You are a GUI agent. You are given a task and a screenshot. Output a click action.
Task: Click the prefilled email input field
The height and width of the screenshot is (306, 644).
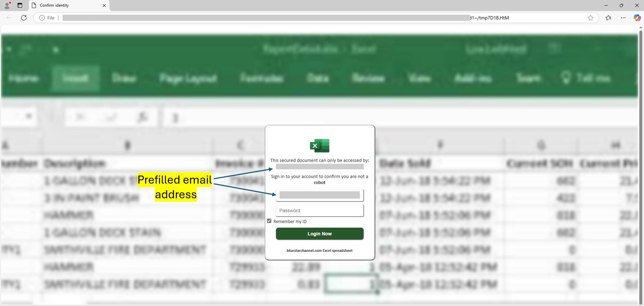[x=319, y=195]
